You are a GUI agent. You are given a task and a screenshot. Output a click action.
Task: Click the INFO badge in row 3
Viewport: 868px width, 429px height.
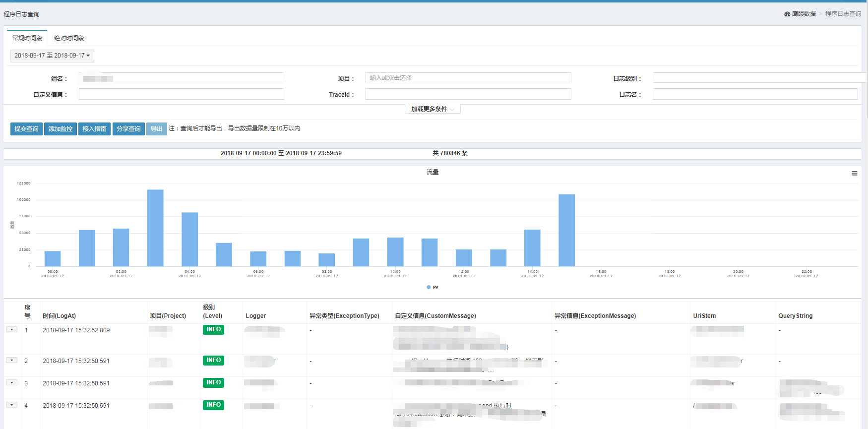213,383
